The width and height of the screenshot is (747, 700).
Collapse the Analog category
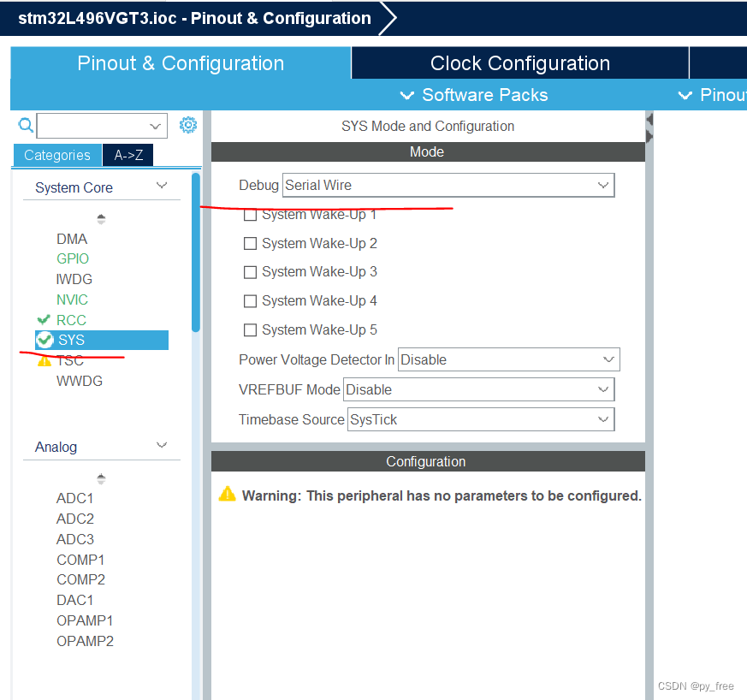click(162, 445)
